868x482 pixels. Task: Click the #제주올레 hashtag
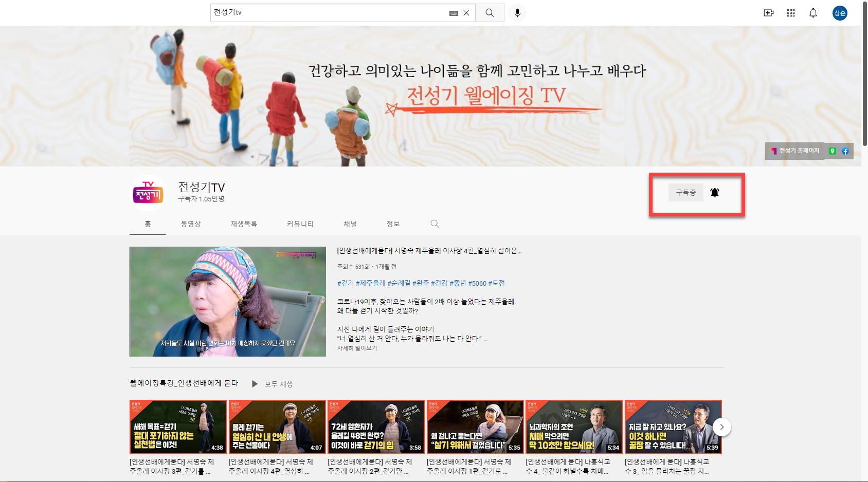click(x=370, y=283)
